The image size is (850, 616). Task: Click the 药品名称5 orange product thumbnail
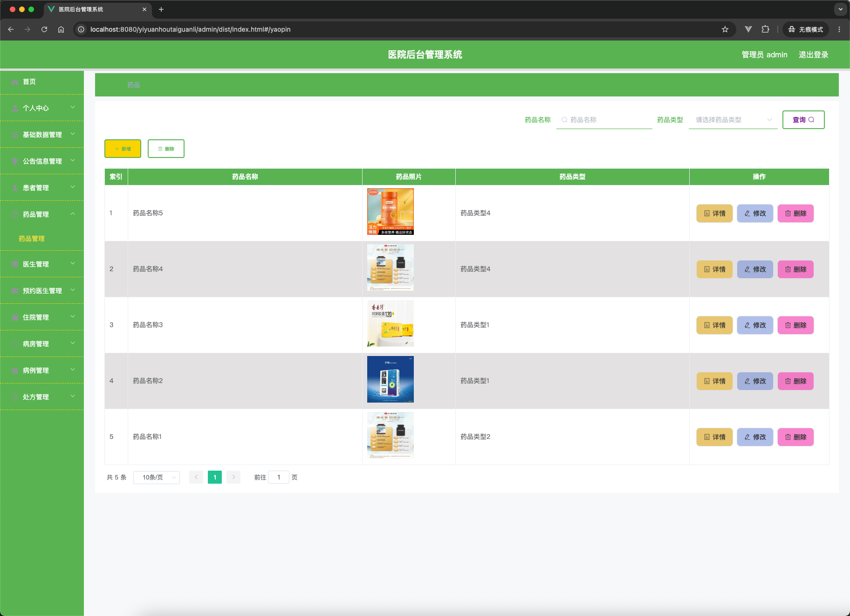coord(391,212)
